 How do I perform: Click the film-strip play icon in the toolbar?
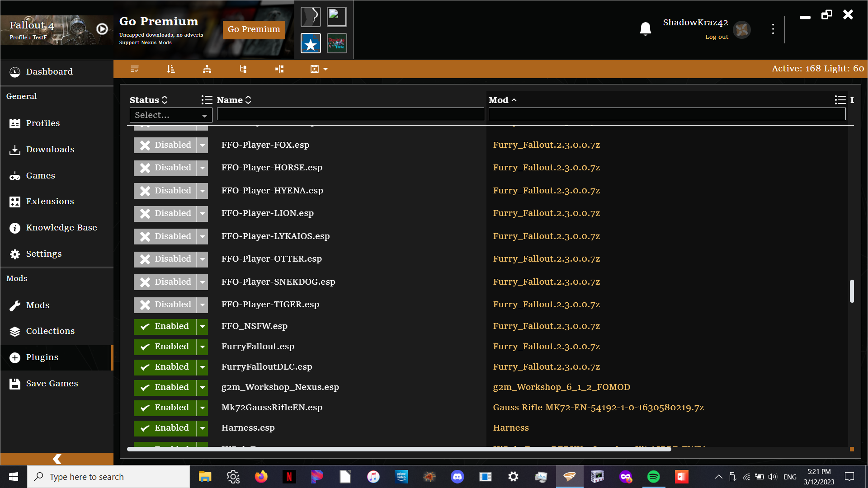315,69
